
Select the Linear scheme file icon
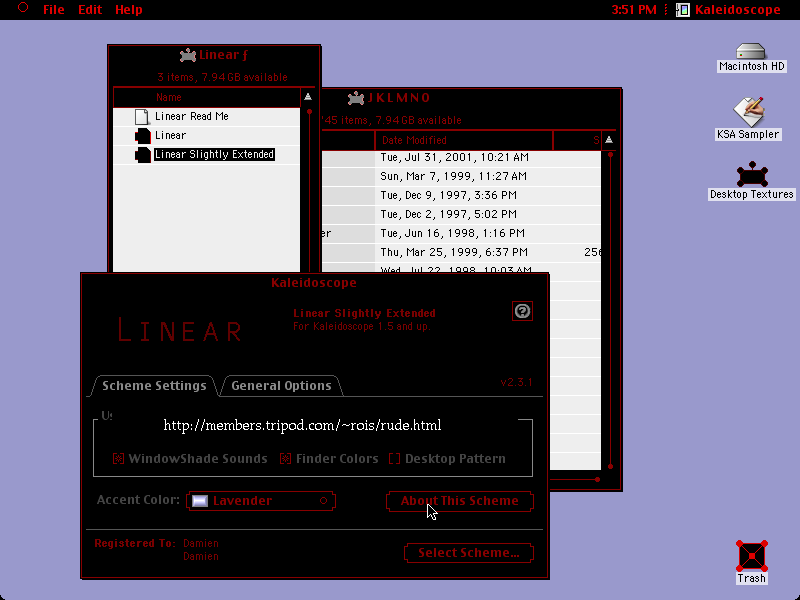[143, 136]
